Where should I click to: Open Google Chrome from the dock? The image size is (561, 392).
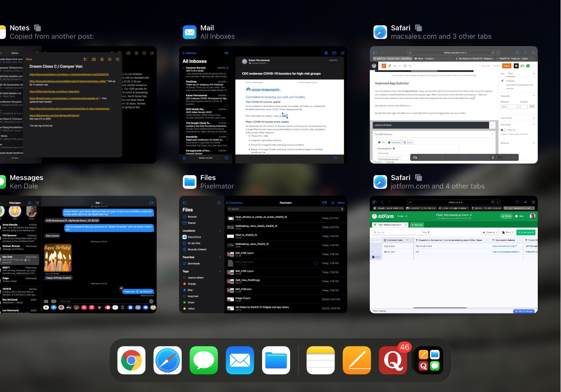tap(131, 360)
